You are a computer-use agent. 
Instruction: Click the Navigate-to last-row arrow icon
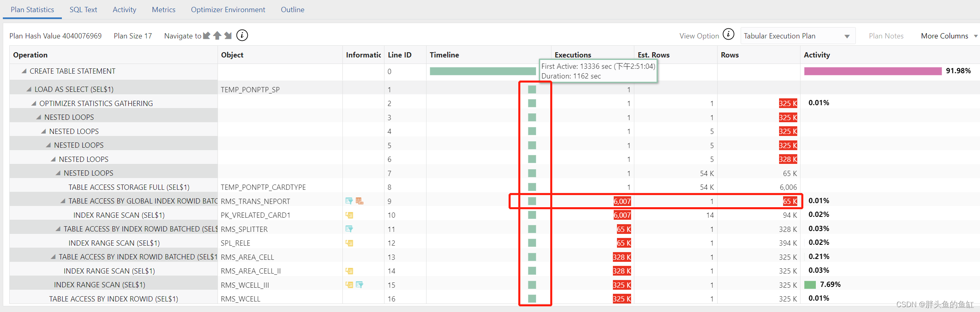(x=228, y=36)
